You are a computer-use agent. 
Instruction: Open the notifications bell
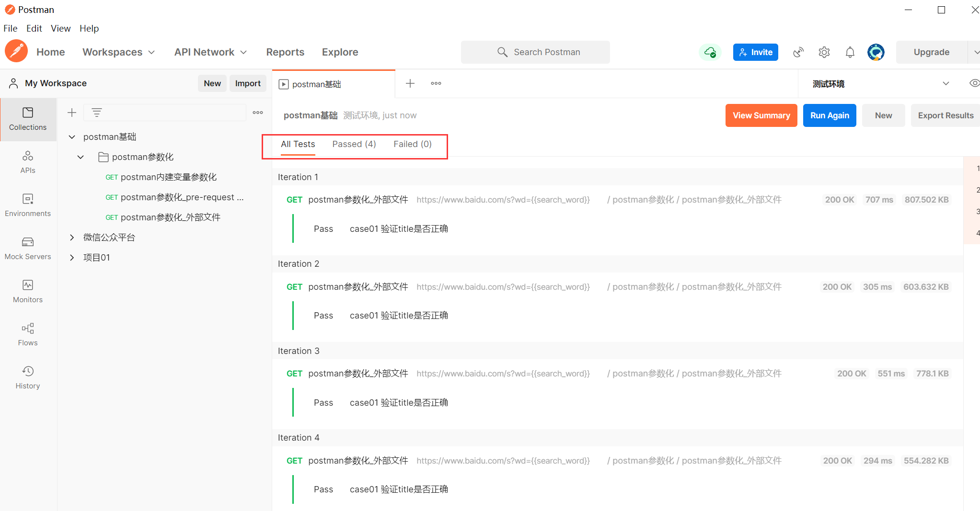(850, 52)
